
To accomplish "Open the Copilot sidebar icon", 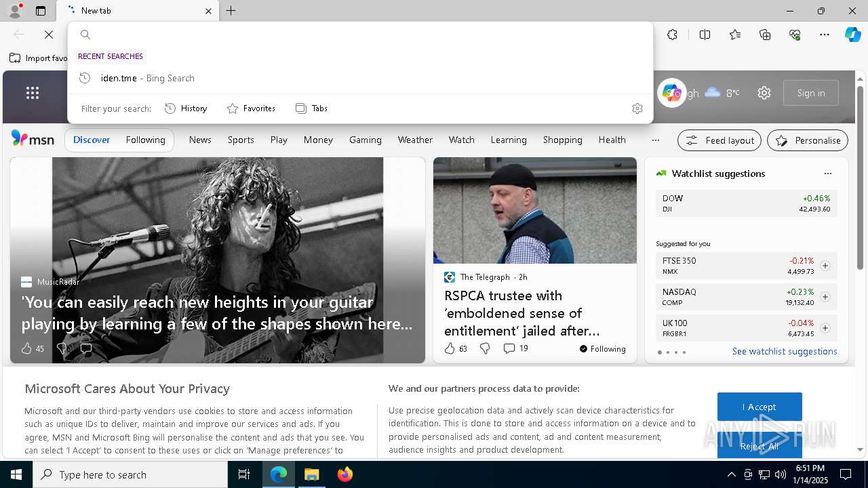I will click(852, 35).
